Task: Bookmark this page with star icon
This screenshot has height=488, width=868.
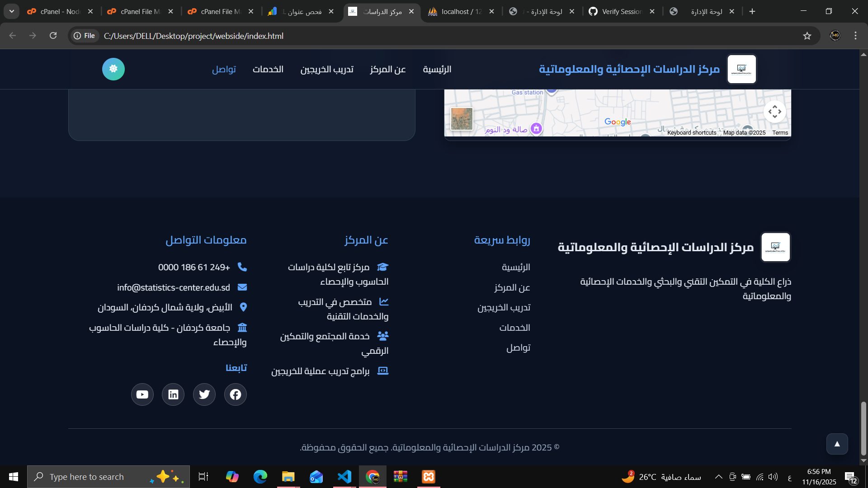Action: [x=807, y=36]
